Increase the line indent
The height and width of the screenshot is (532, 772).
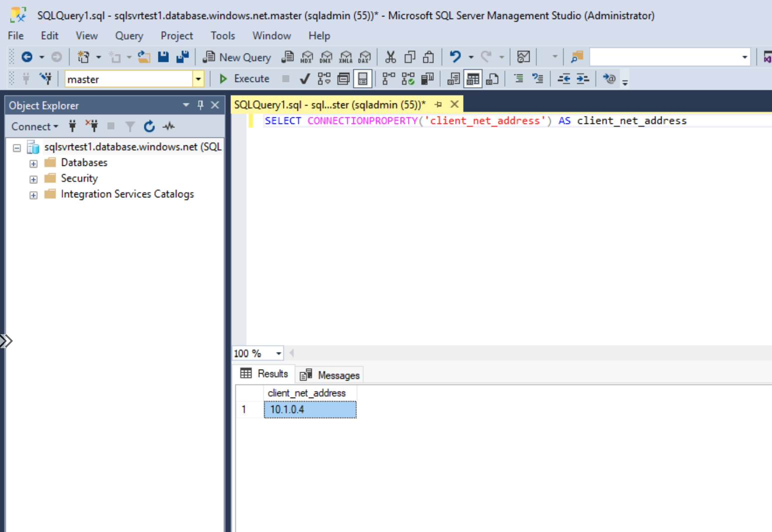[583, 78]
